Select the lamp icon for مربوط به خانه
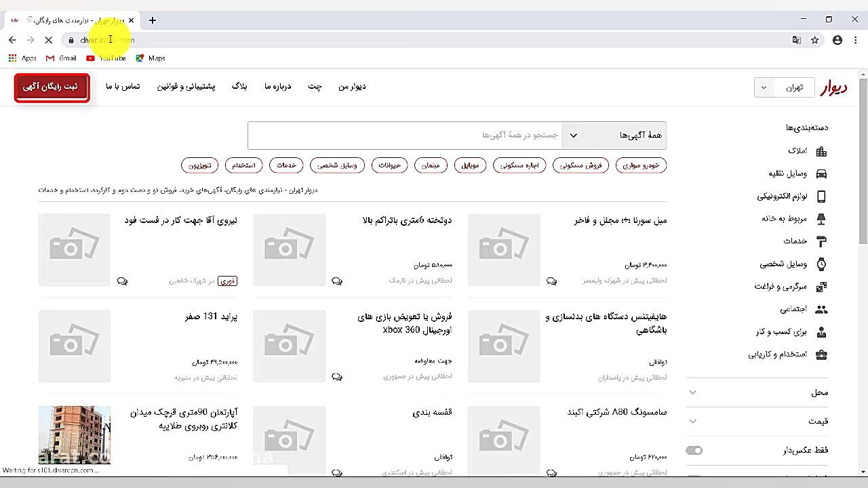This screenshot has width=868, height=488. (x=821, y=218)
